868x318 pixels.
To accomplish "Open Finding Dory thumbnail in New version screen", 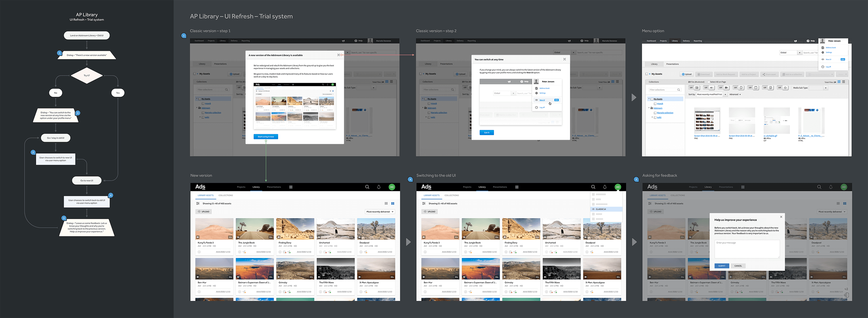I will coord(295,229).
